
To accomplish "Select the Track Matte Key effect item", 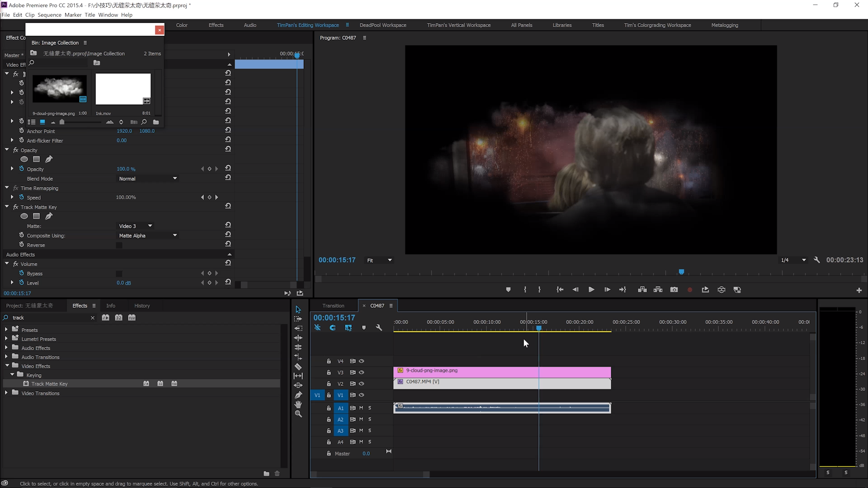I will tap(50, 384).
